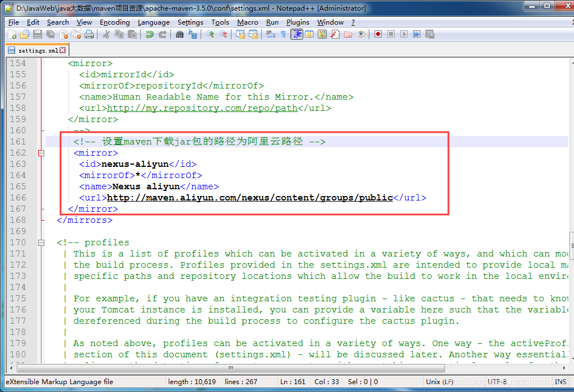Click the Close All documents icon

(x=76, y=34)
